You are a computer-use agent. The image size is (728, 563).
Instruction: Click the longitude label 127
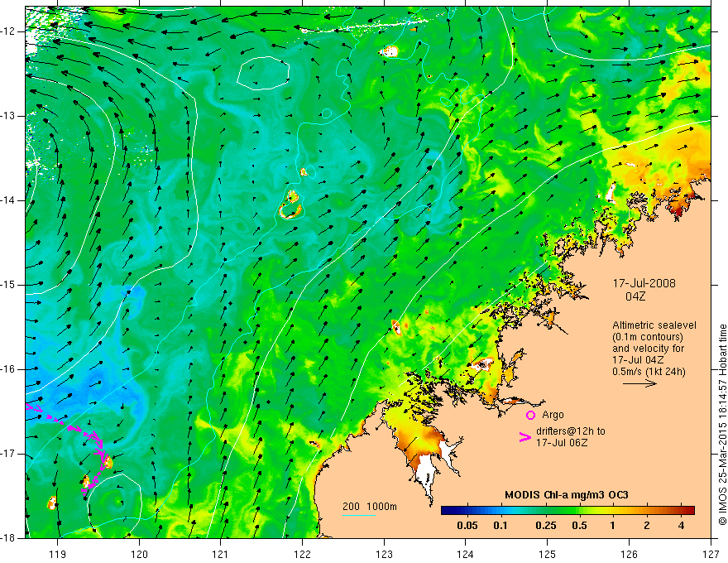coord(711,554)
